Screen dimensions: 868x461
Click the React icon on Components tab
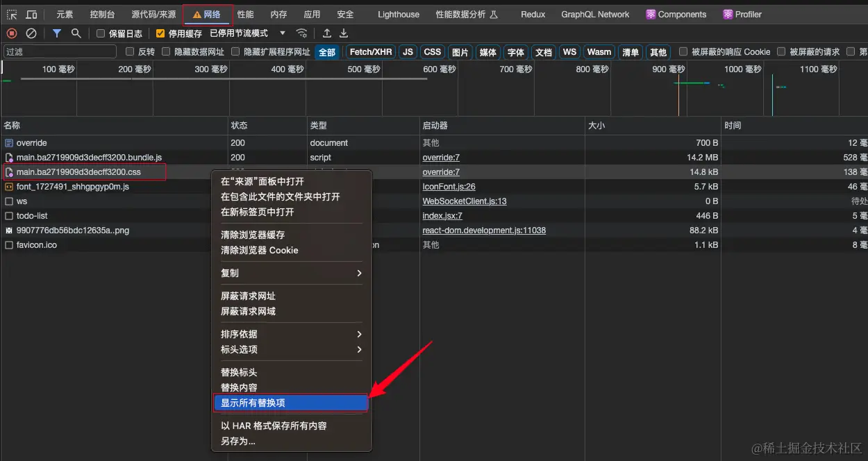click(x=651, y=15)
